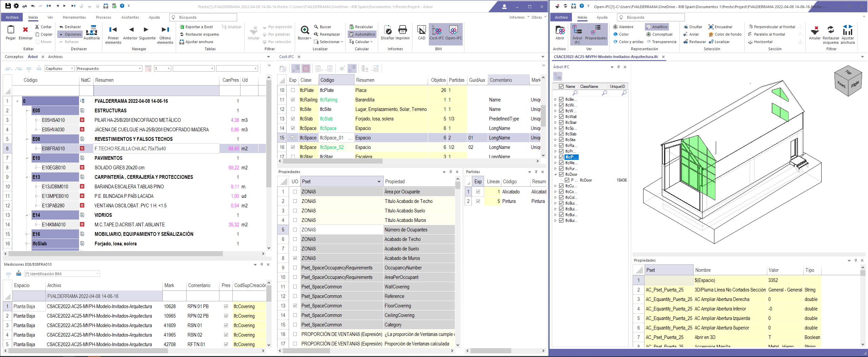Image resolution: width=868 pixels, height=357 pixels.
Task: Switch to the Archivos tab
Action: click(55, 57)
